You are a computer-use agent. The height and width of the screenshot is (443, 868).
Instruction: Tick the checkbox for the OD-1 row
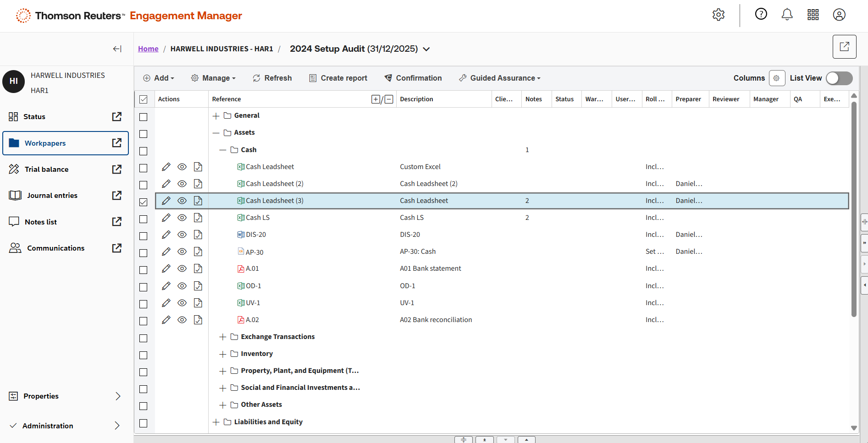pos(144,287)
